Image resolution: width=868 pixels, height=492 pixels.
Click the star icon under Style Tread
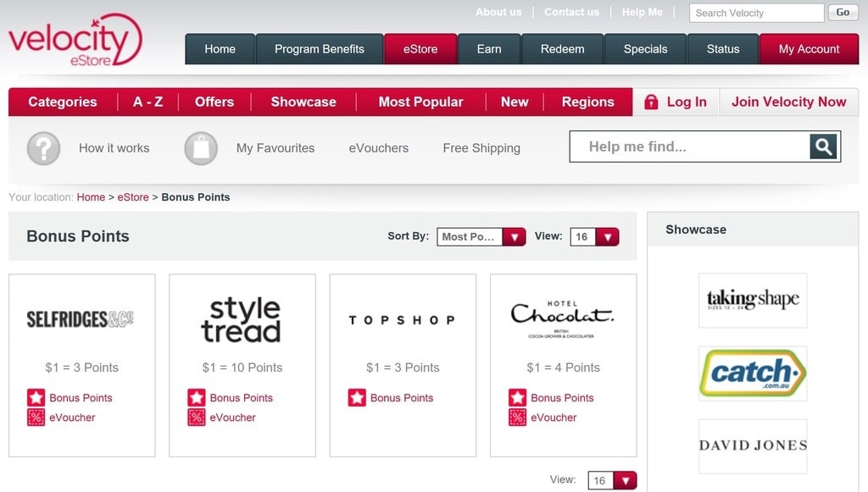point(197,397)
